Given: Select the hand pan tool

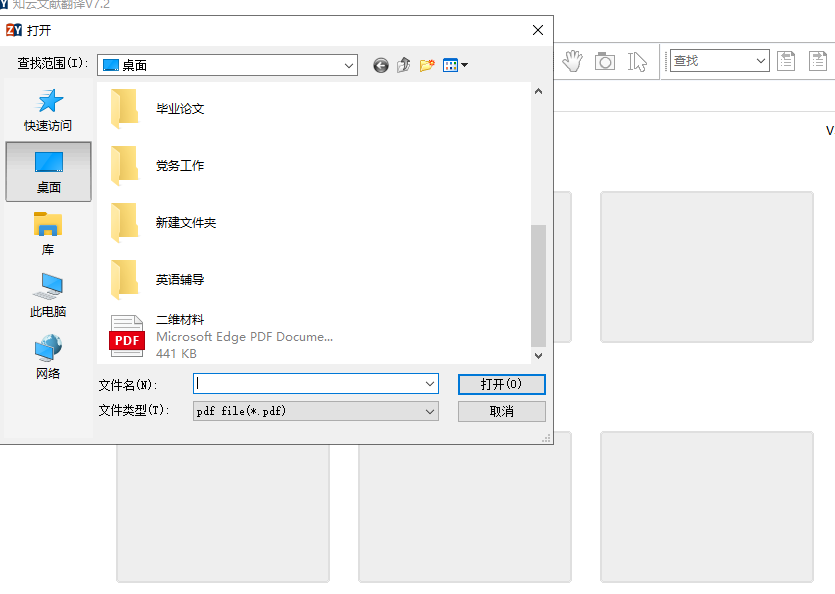Looking at the screenshot, I should [x=572, y=60].
